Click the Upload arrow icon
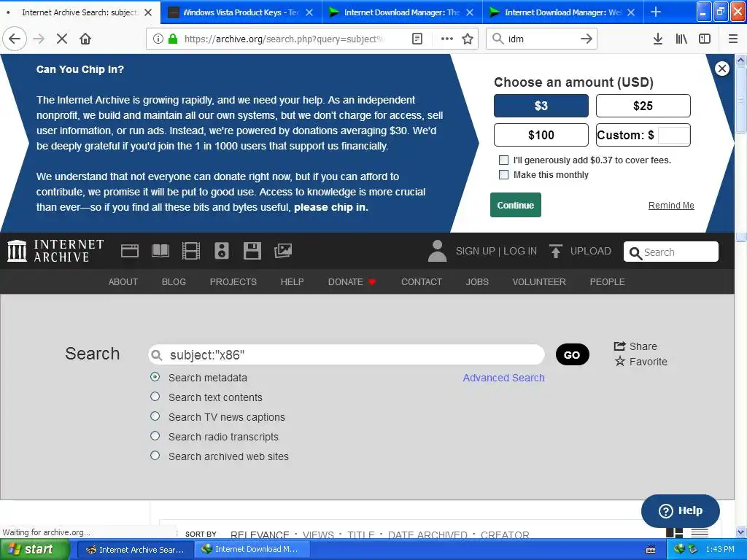Viewport: 747px width, 560px height. click(555, 251)
